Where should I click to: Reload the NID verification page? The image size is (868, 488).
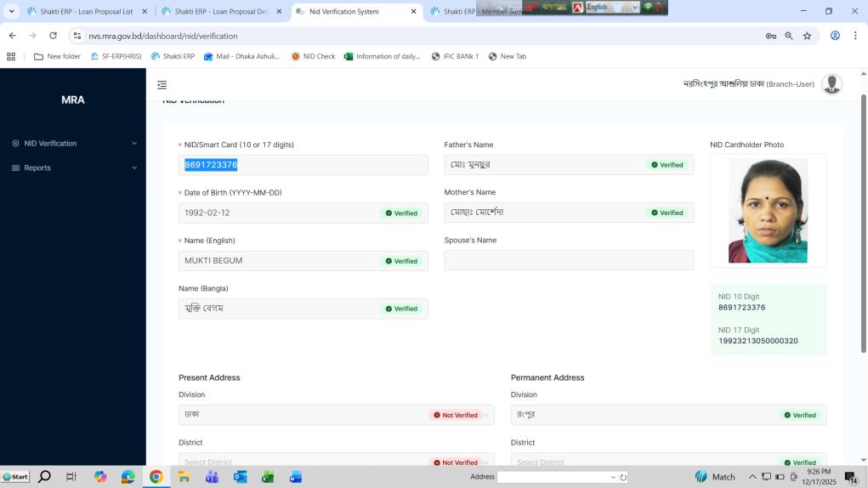coord(53,36)
